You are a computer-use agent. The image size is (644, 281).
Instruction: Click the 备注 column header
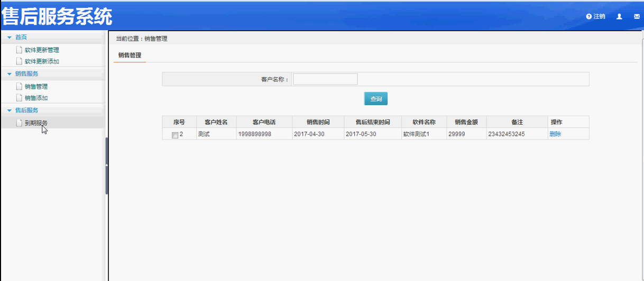(x=517, y=122)
